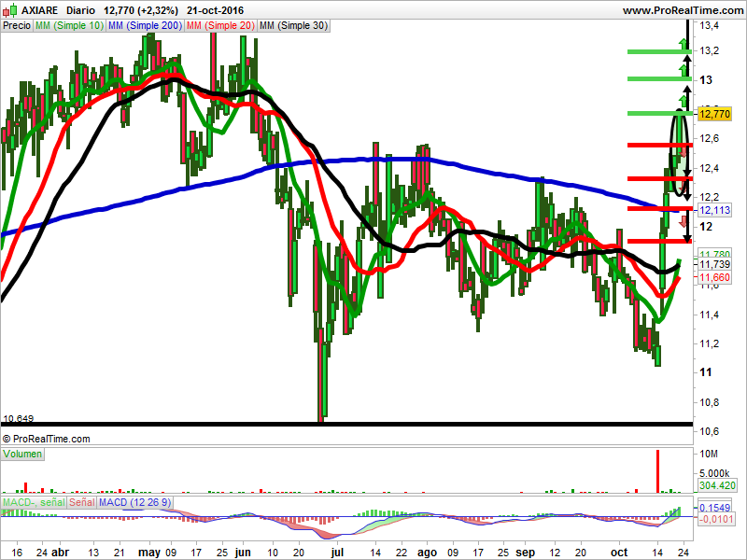Click the 'may' month label on time axis
Screen dimensions: 747x560
click(149, 553)
